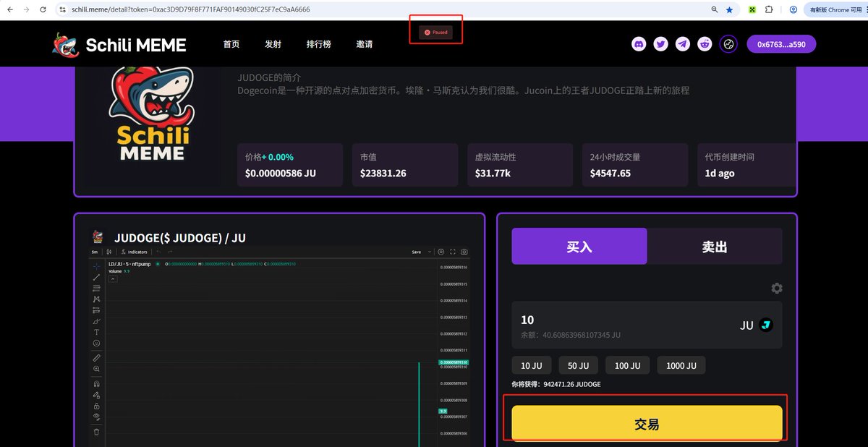Click the chart redo arrow
The height and width of the screenshot is (447, 868).
[x=170, y=252]
